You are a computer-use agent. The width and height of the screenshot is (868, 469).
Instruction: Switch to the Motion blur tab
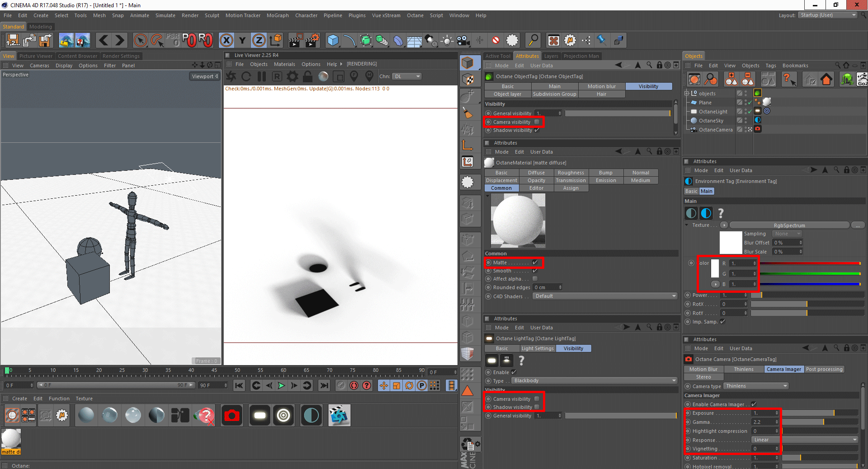(601, 86)
